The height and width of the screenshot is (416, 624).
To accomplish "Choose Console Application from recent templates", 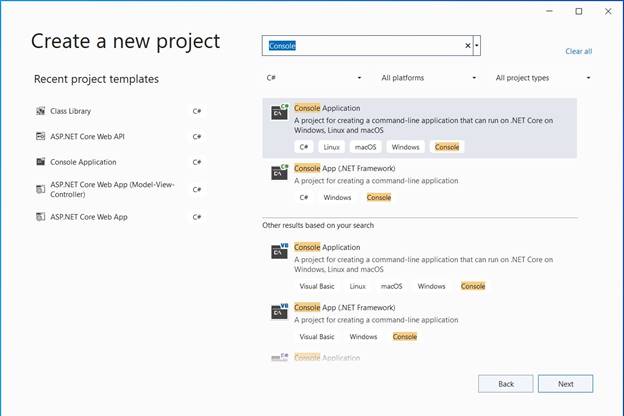I will 119,162.
